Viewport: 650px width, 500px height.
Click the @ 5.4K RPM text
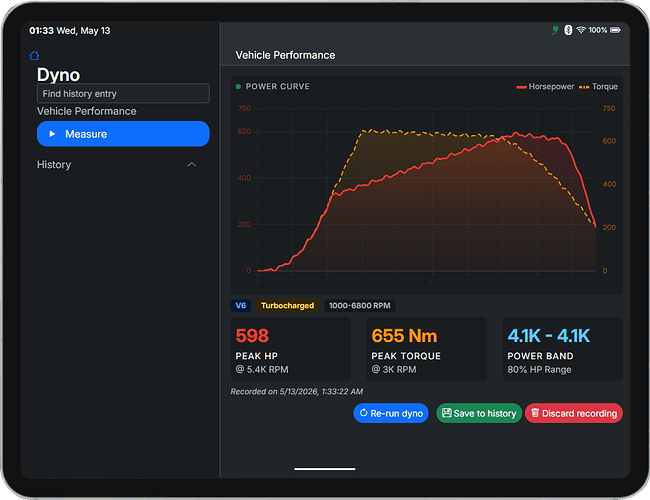262,369
